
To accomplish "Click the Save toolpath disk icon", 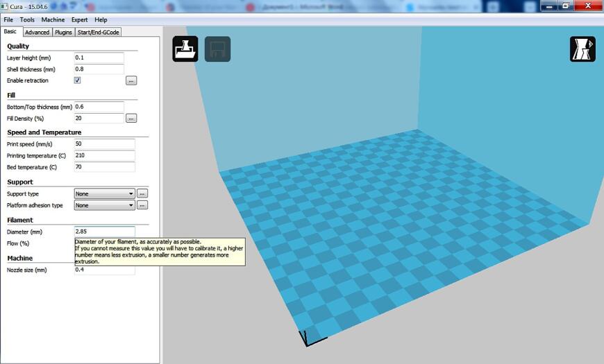I will 217,49.
